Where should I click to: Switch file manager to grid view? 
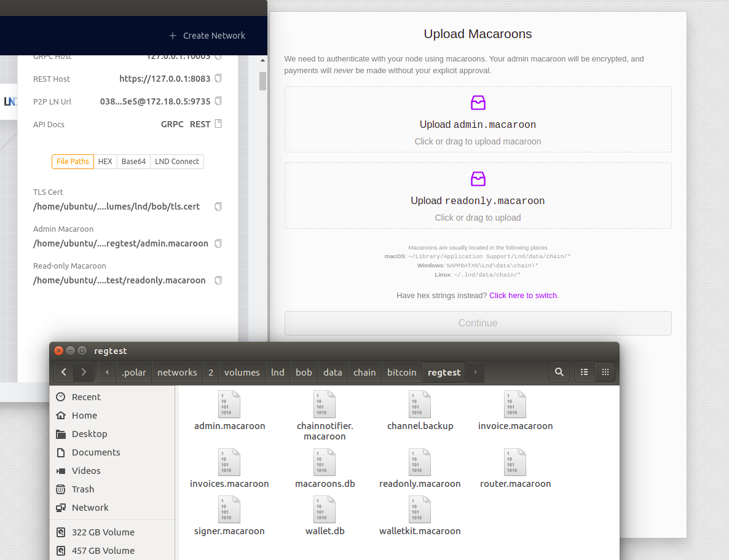605,372
